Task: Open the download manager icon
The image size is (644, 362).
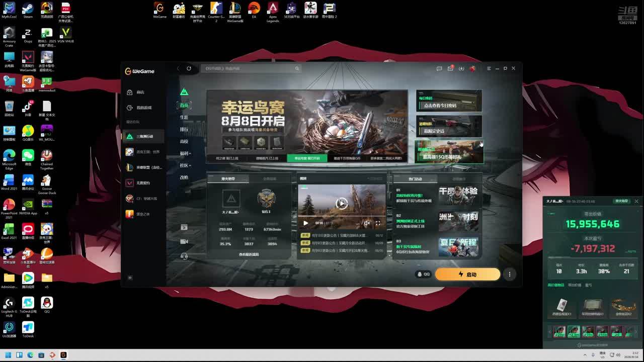Action: point(461,68)
